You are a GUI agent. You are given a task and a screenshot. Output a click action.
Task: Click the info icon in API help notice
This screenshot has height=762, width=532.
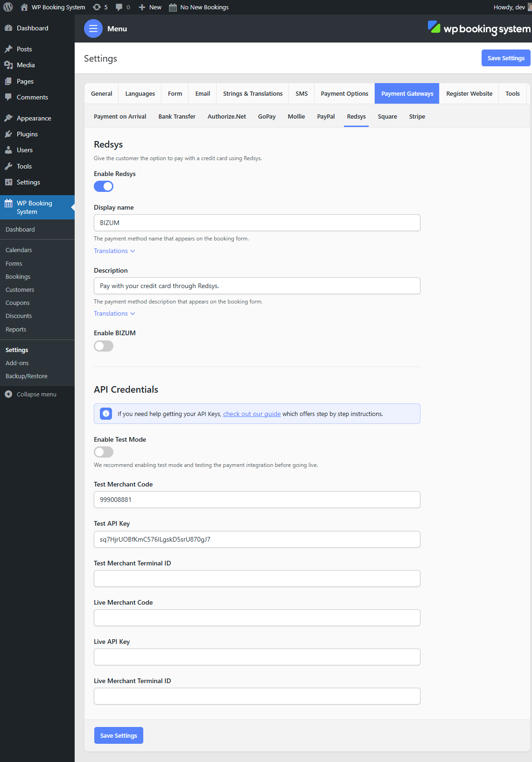[x=106, y=414]
